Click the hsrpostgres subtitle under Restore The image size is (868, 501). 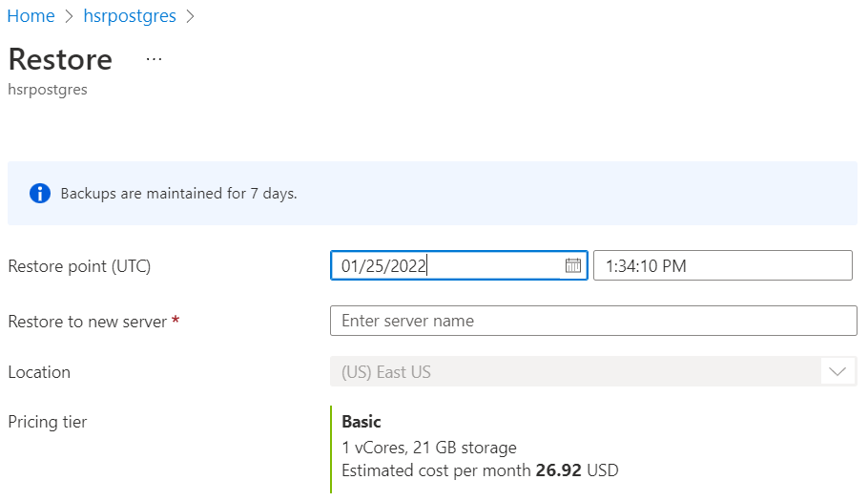pyautogui.click(x=48, y=90)
